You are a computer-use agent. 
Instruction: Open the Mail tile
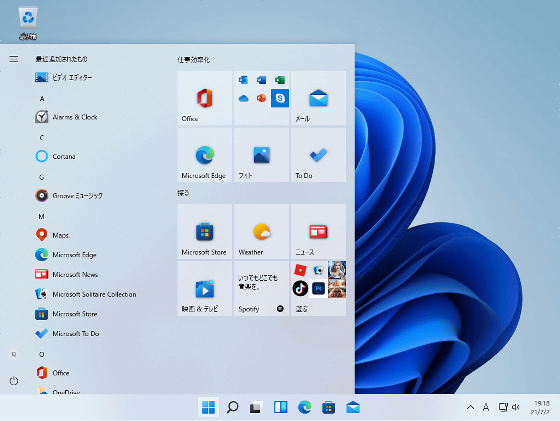[x=318, y=98]
